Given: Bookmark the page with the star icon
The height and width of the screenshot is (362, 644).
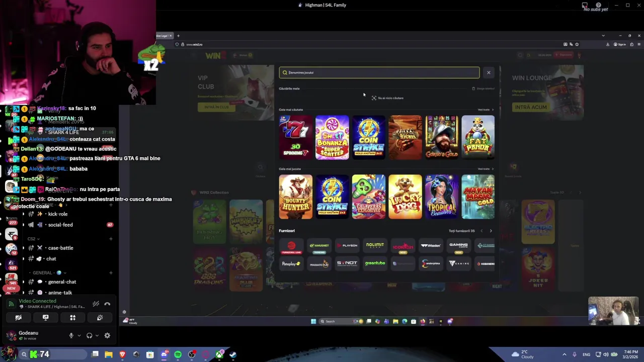Looking at the screenshot, I should (x=577, y=44).
